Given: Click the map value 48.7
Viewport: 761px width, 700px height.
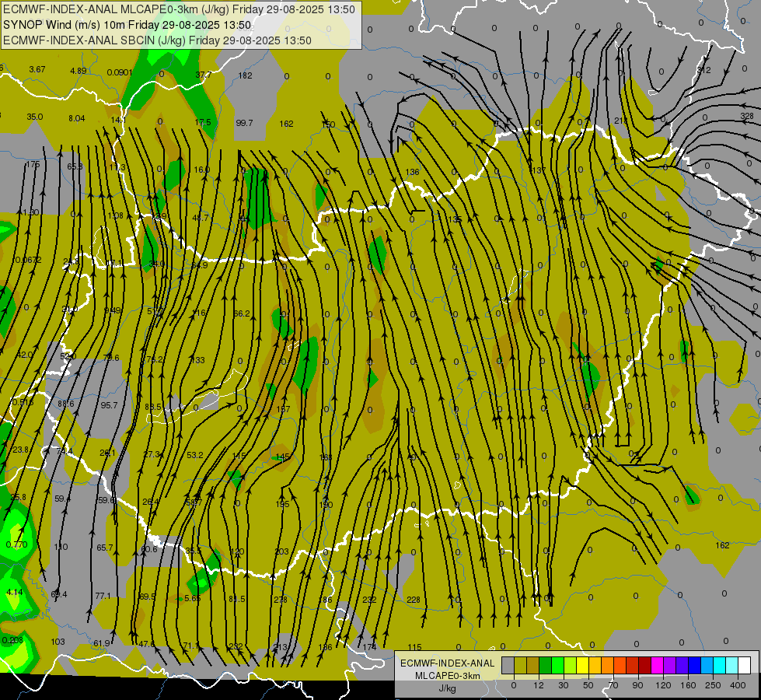Looking at the screenshot, I should click(201, 218).
